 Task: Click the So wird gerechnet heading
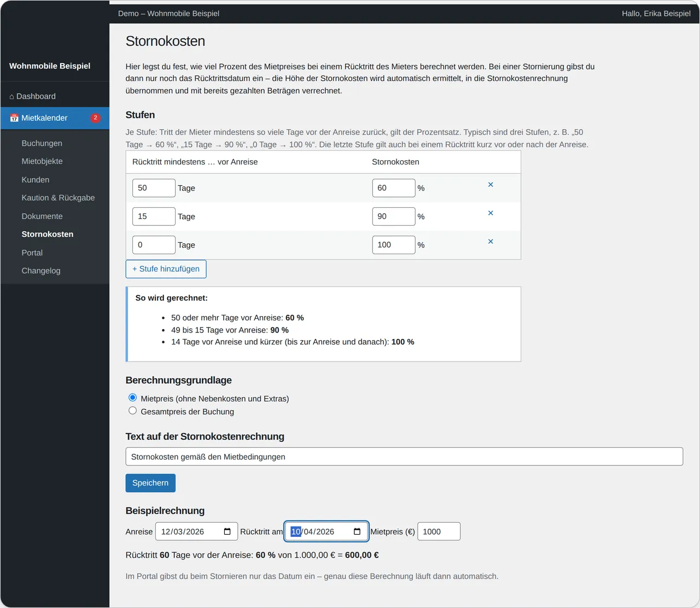coord(172,298)
